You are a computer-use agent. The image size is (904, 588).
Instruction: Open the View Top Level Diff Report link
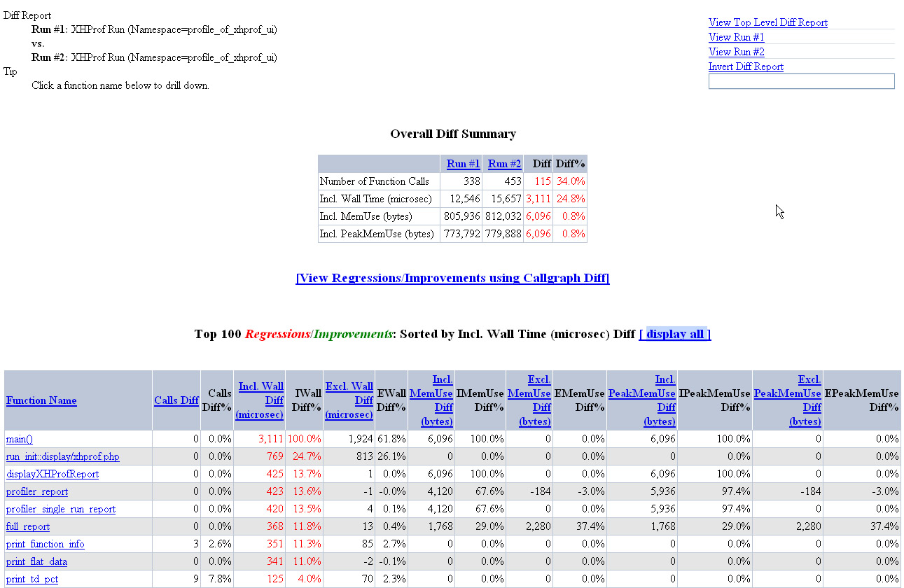(767, 22)
